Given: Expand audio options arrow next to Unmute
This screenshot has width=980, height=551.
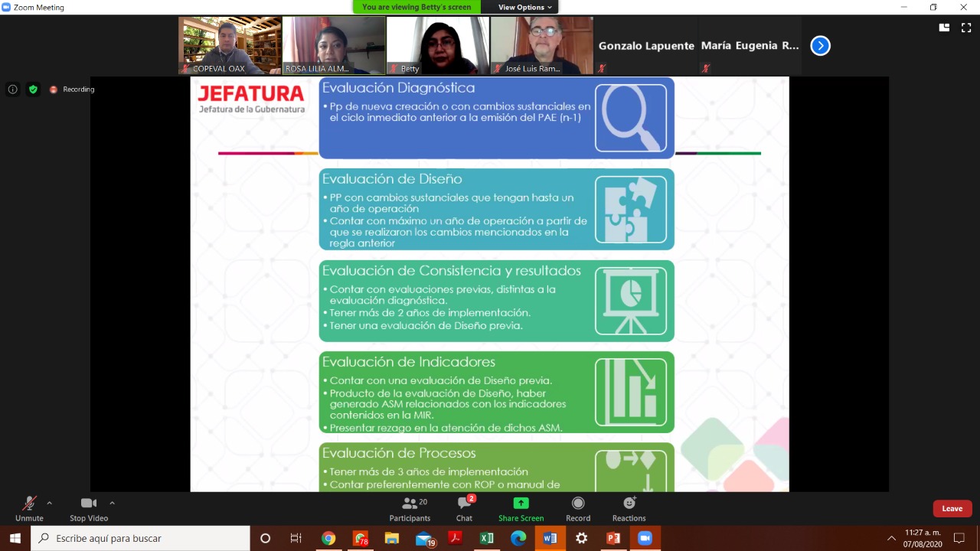Looking at the screenshot, I should click(50, 503).
